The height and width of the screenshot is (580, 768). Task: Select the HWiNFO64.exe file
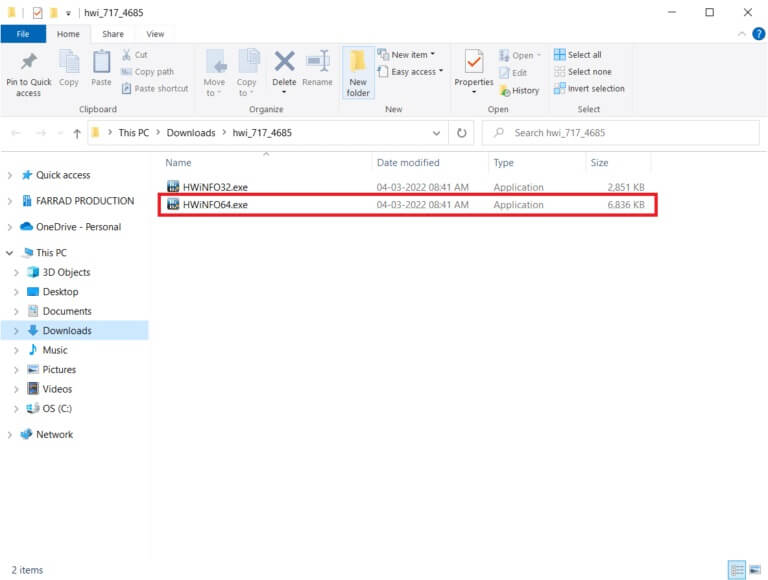406,205
